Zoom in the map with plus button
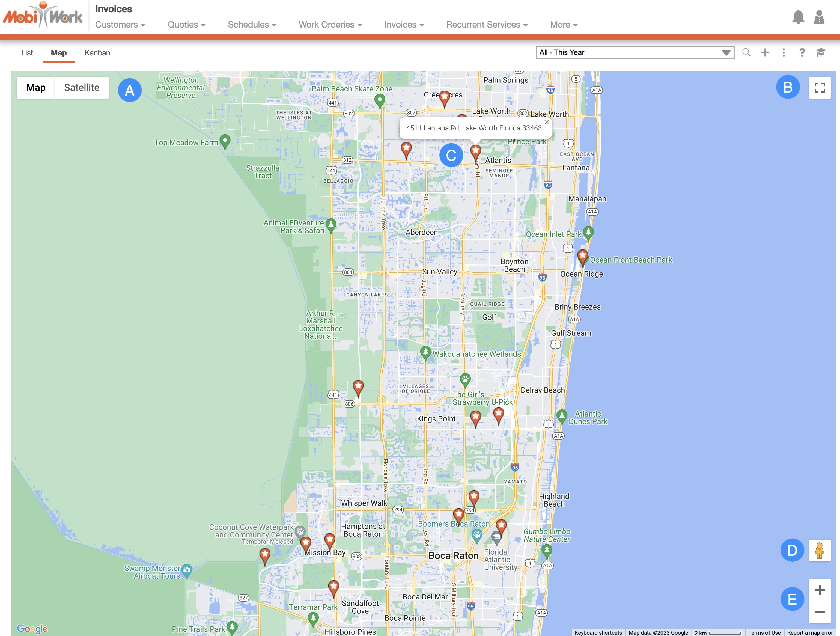840x636 pixels. tap(820, 590)
